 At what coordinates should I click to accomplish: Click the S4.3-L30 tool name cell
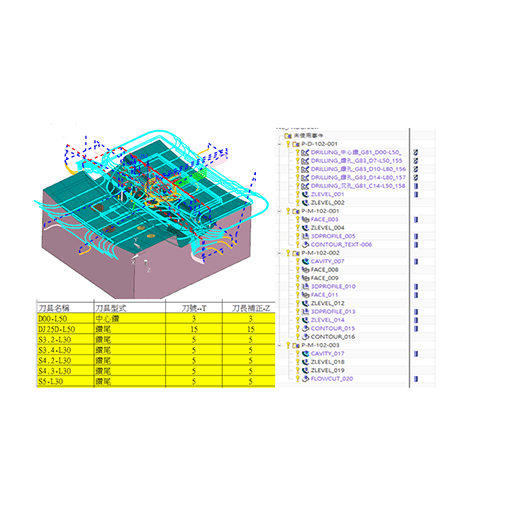(x=65, y=371)
